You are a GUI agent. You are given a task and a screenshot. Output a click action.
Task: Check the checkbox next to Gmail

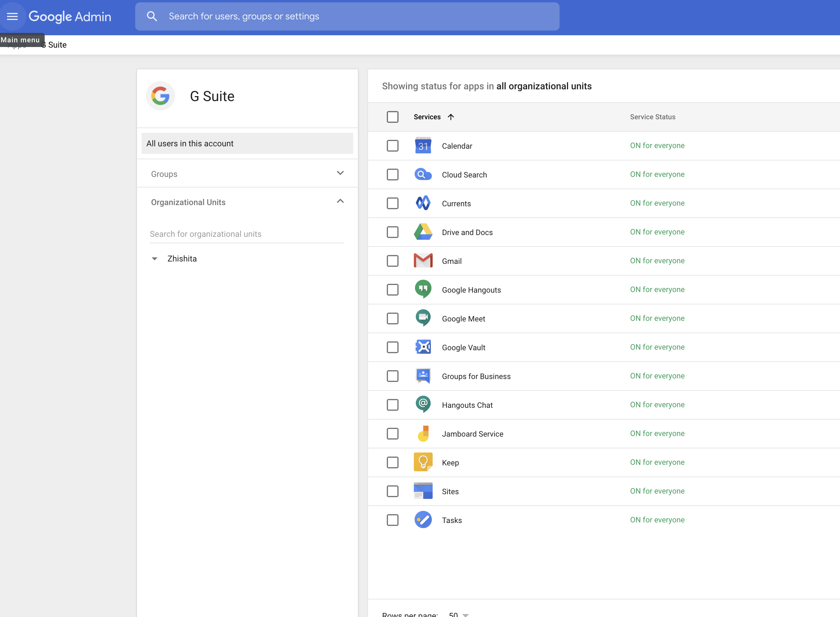[x=393, y=261]
